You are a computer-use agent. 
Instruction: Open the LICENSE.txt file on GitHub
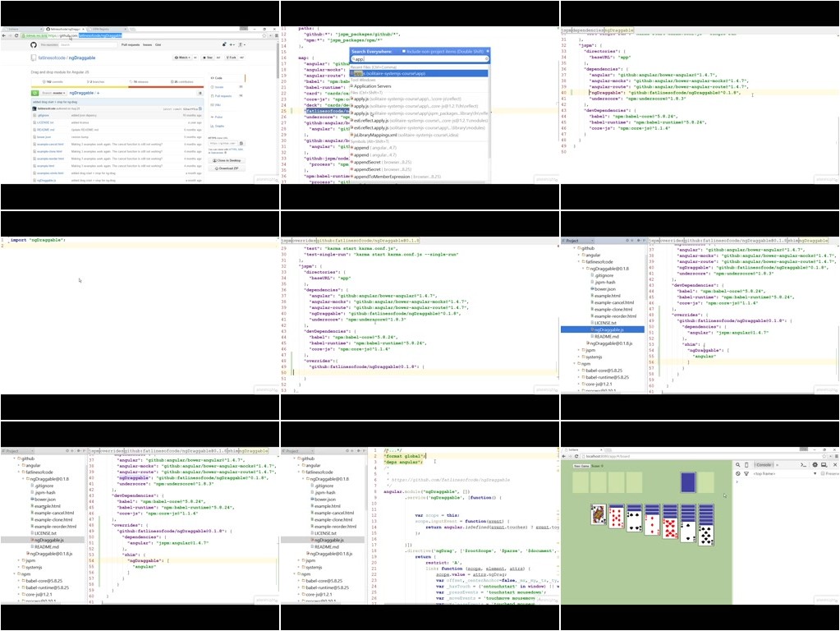pyautogui.click(x=45, y=122)
